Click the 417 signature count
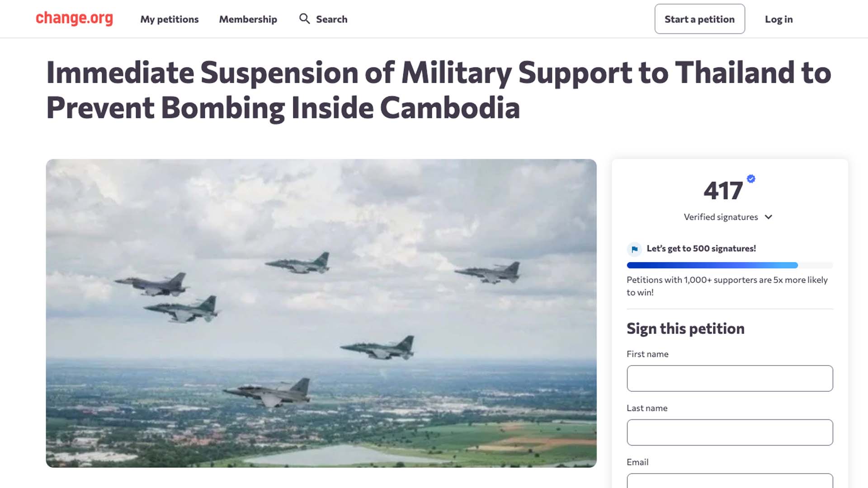 (x=723, y=191)
